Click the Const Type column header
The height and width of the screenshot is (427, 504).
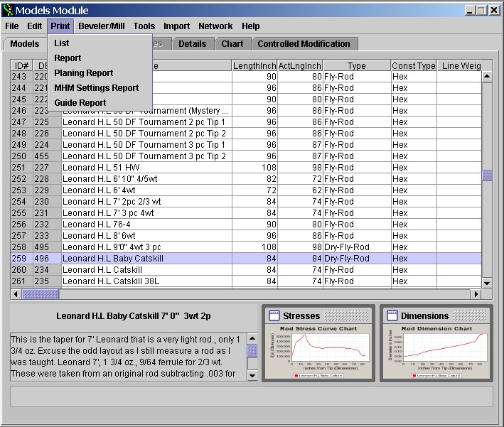[x=413, y=66]
